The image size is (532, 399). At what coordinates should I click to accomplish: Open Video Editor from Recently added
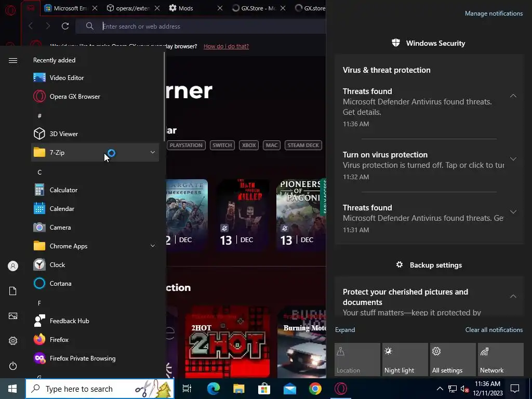coord(95,78)
